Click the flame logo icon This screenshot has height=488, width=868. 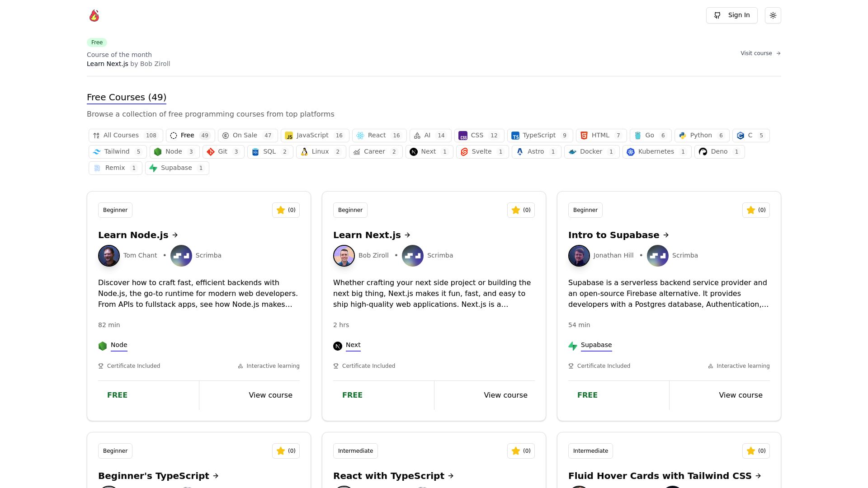(x=94, y=15)
